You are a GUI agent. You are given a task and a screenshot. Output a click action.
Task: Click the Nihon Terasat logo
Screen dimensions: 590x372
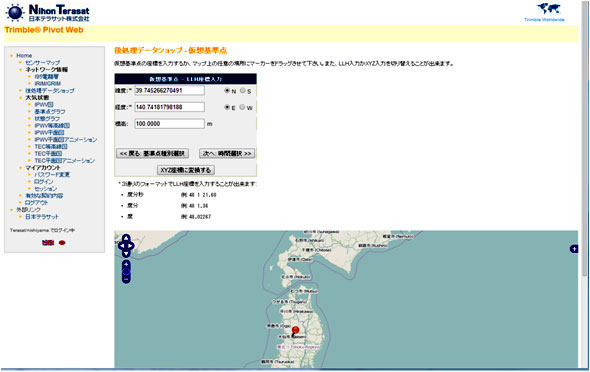[x=48, y=13]
